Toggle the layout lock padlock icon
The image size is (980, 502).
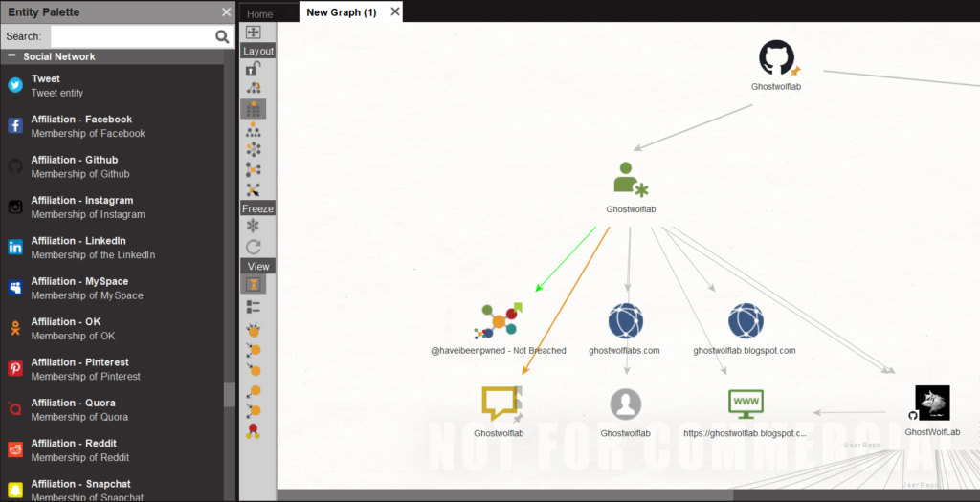253,68
